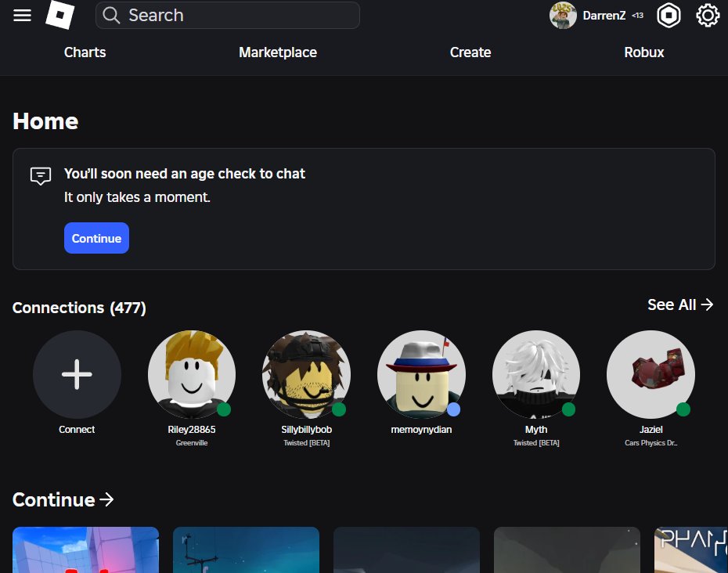Viewport: 728px width, 573px height.
Task: Open the first Continue game thumbnail
Action: 86,550
